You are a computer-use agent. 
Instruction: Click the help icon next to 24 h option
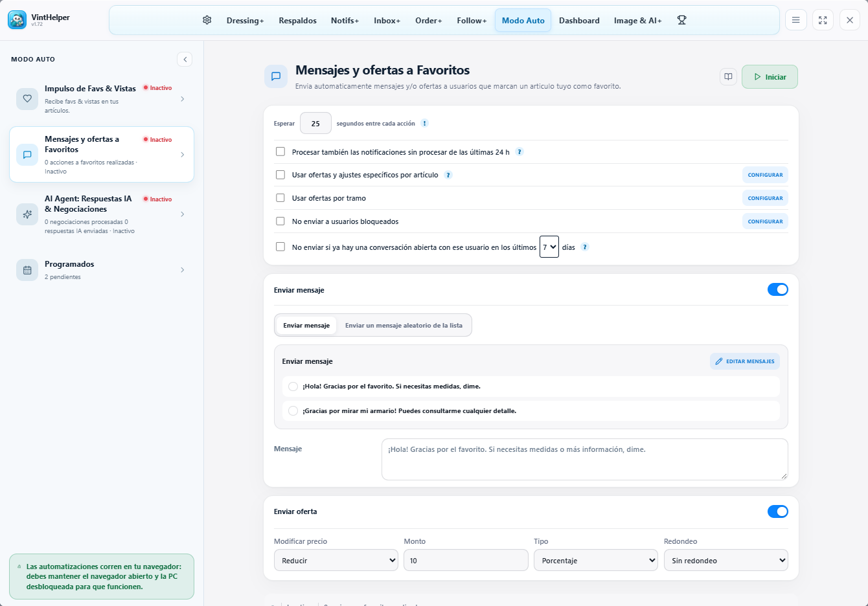click(520, 152)
